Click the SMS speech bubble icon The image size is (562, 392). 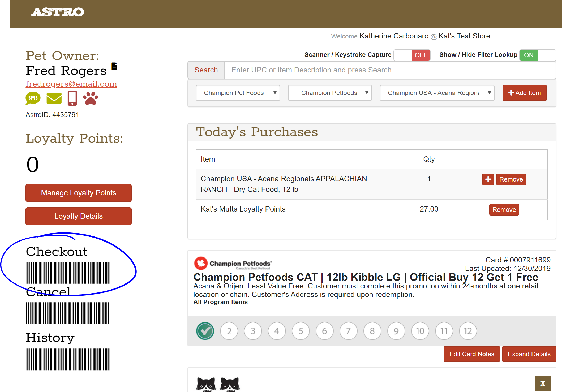pos(33,98)
